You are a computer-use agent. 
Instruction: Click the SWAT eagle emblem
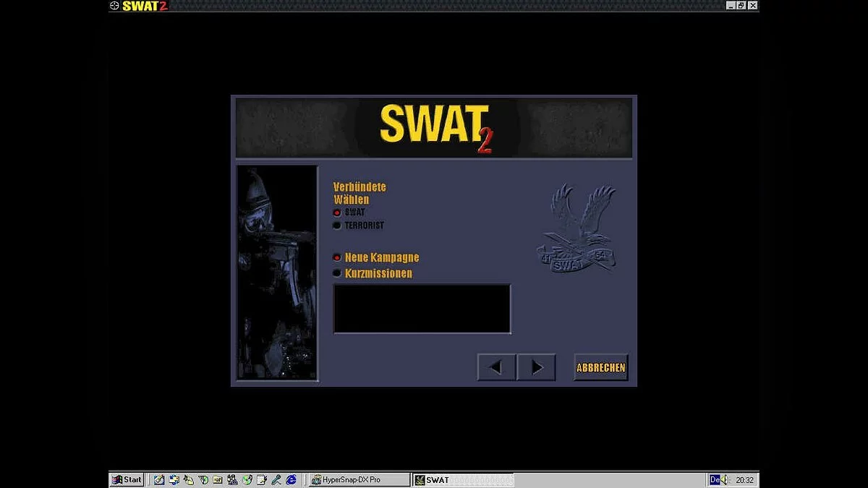[576, 228]
